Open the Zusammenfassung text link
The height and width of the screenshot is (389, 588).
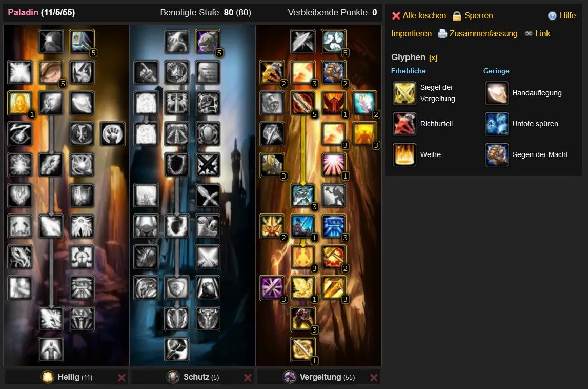(x=483, y=34)
